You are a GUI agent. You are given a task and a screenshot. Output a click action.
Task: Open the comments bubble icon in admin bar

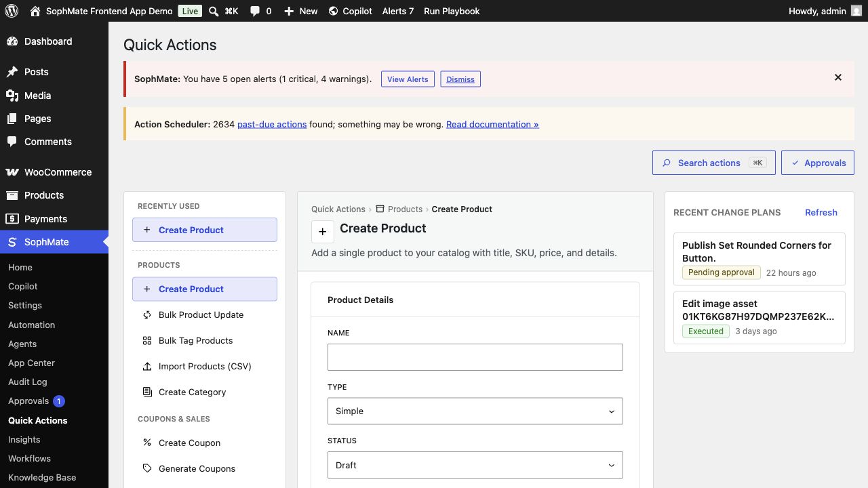[x=255, y=11]
